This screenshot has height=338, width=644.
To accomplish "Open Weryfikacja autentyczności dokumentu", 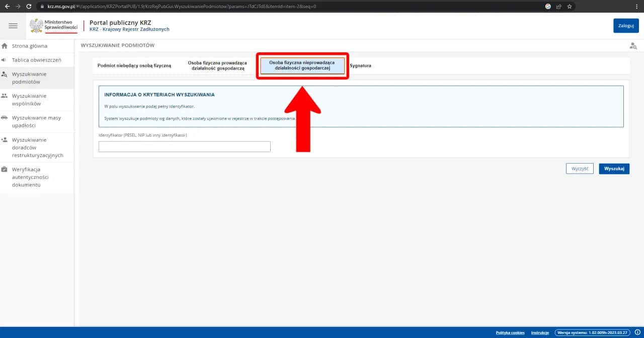I will [x=30, y=177].
